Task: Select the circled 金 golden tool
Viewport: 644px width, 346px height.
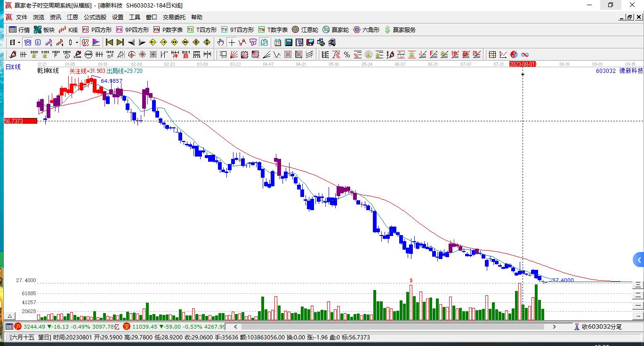Action: tap(369, 55)
